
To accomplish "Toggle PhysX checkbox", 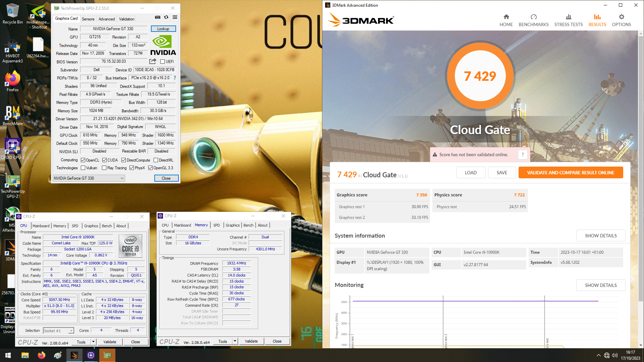I will pyautogui.click(x=131, y=168).
